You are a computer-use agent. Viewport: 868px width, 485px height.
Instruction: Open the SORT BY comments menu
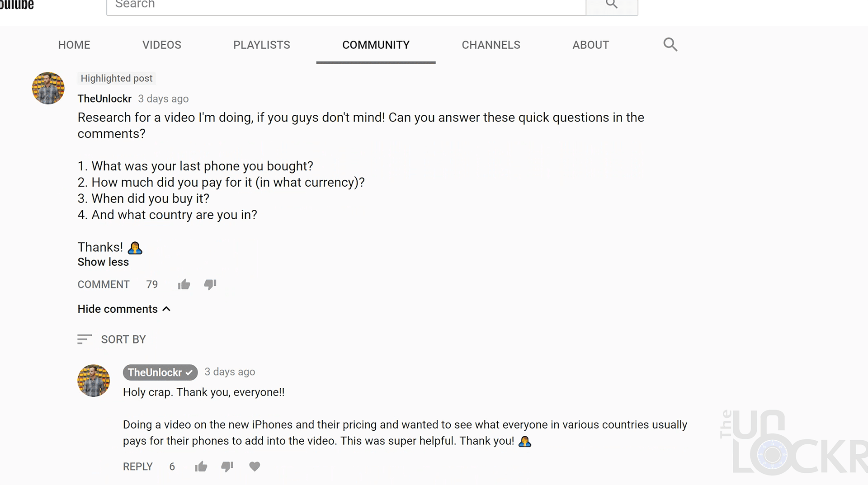coord(112,339)
